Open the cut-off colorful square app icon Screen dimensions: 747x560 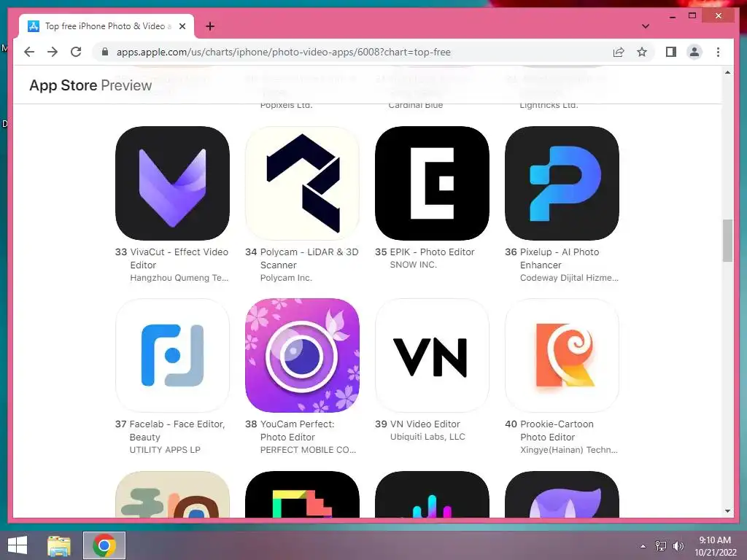tap(302, 494)
